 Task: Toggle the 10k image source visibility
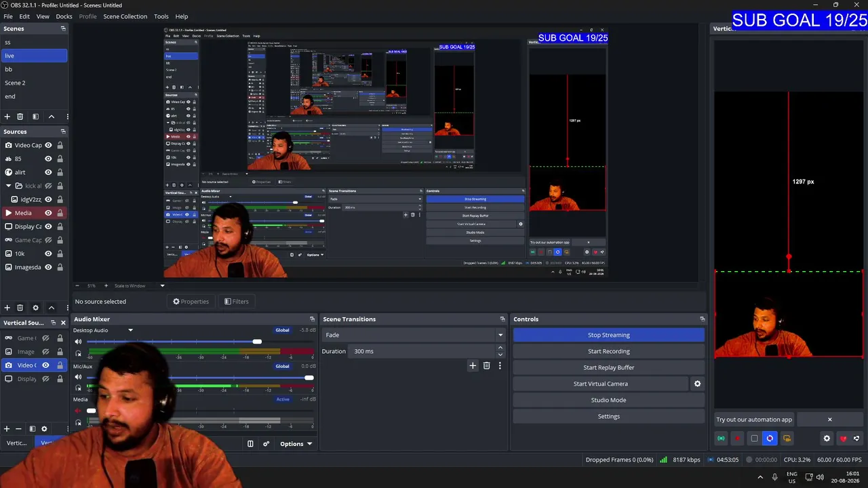[x=48, y=253]
